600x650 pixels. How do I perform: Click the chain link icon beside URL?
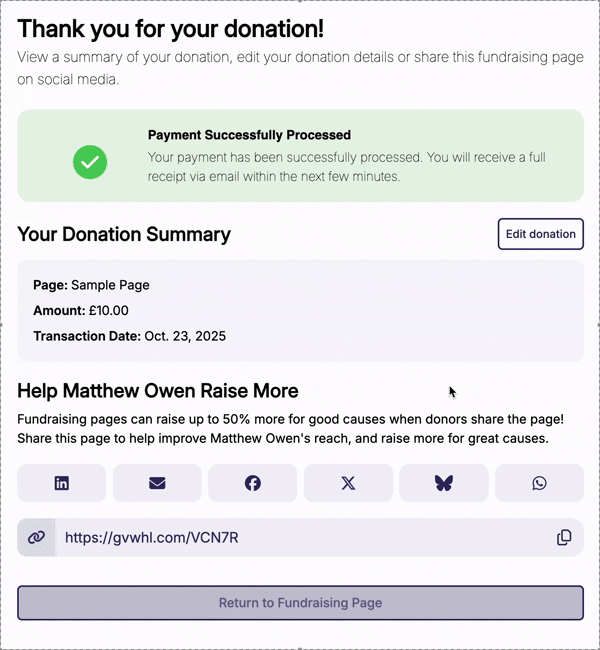tap(36, 537)
